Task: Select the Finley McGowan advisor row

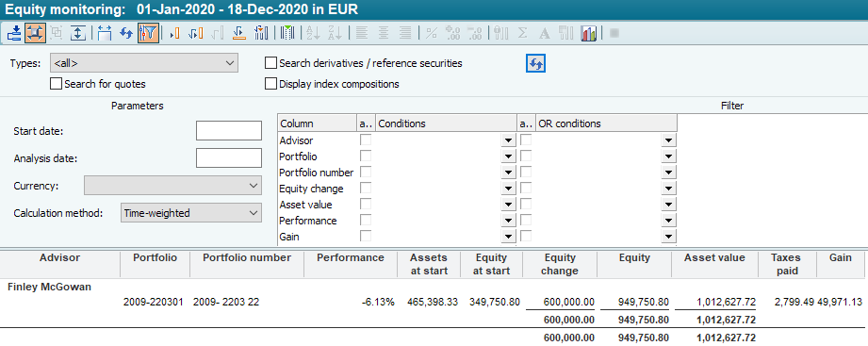Action: click(x=50, y=287)
